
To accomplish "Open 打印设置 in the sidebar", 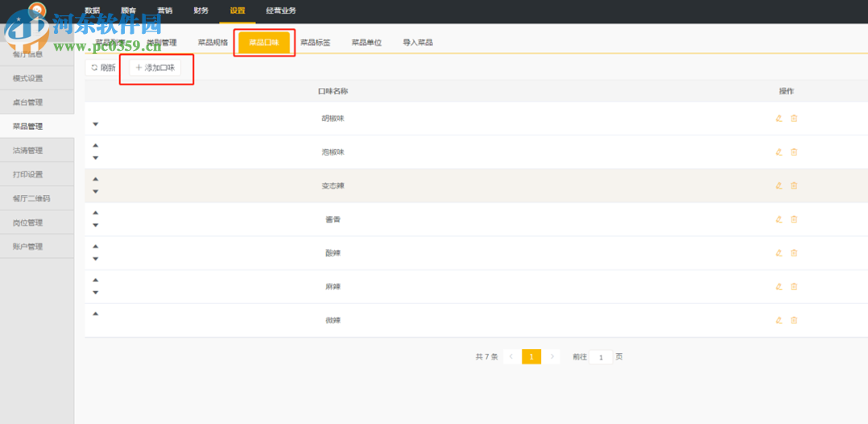I will click(37, 174).
